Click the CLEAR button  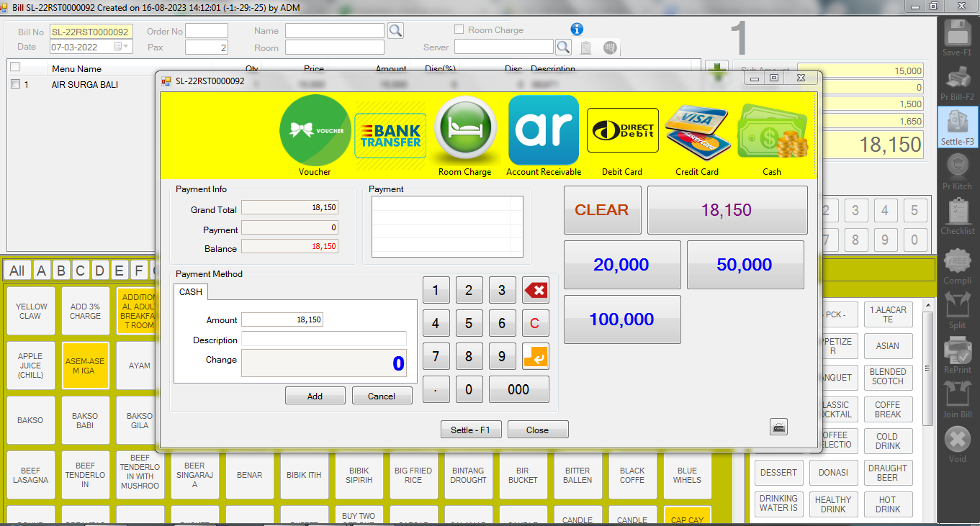coord(602,210)
